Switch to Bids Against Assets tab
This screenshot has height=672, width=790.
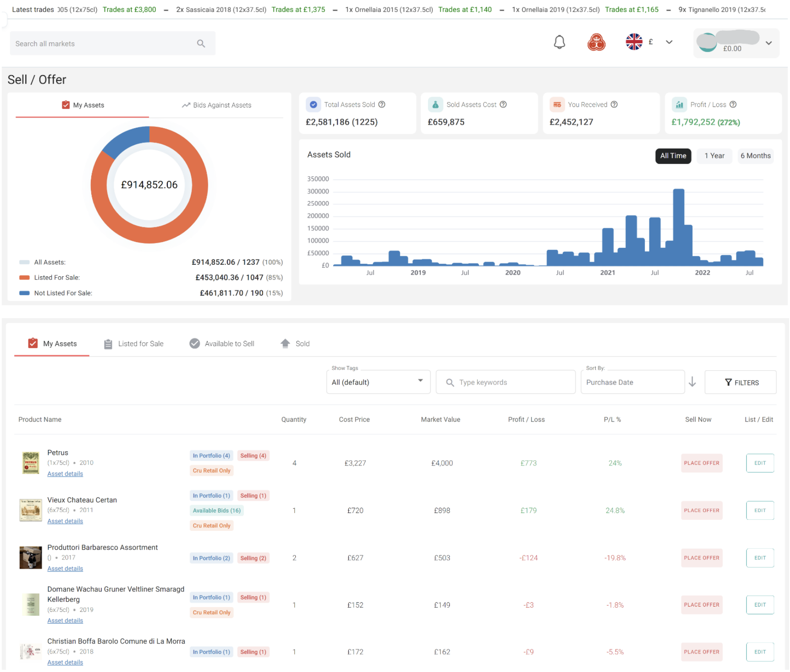[x=216, y=105]
